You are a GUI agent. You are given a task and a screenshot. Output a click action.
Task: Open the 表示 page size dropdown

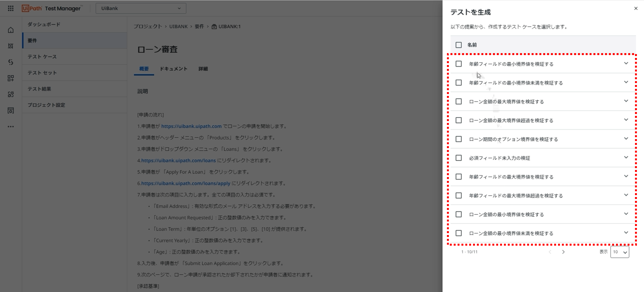point(620,252)
